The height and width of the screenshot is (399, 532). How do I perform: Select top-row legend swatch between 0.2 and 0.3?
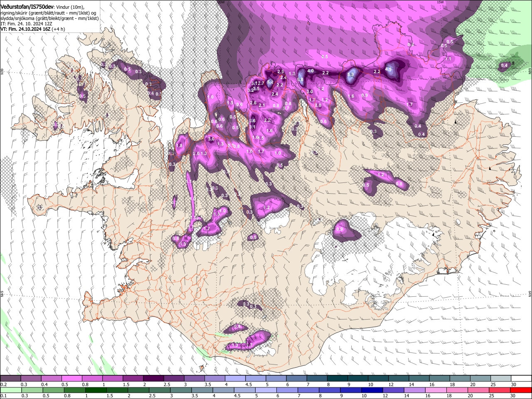click(x=10, y=378)
